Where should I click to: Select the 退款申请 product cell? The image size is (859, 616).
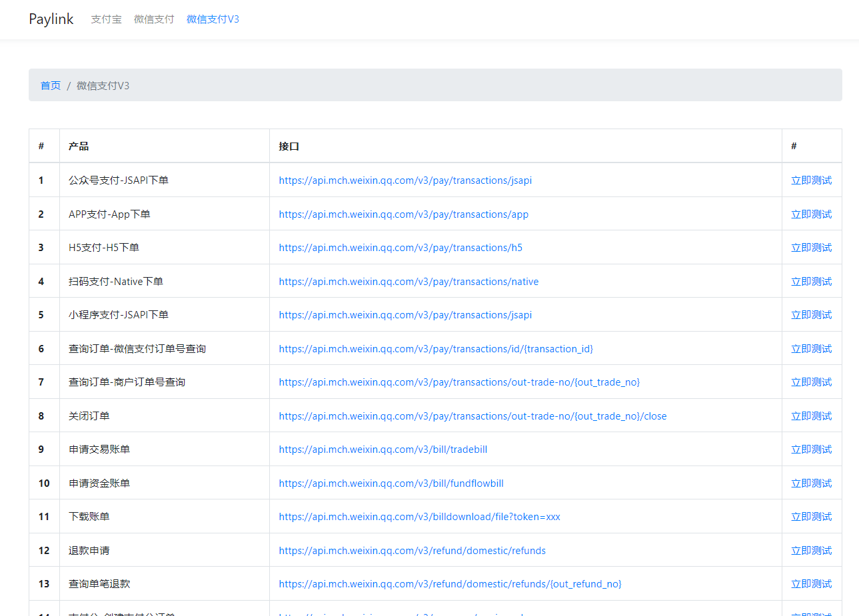click(165, 551)
